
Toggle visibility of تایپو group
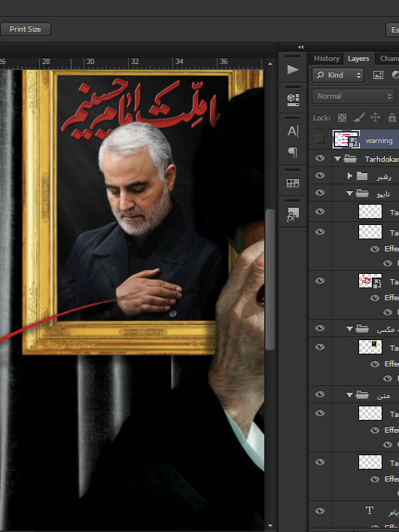(319, 193)
